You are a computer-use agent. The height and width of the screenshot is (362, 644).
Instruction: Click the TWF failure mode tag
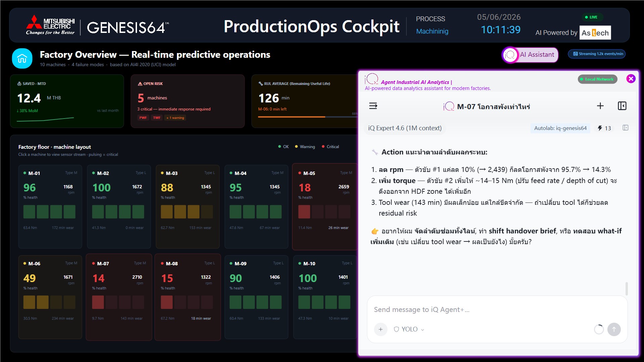[x=156, y=118]
